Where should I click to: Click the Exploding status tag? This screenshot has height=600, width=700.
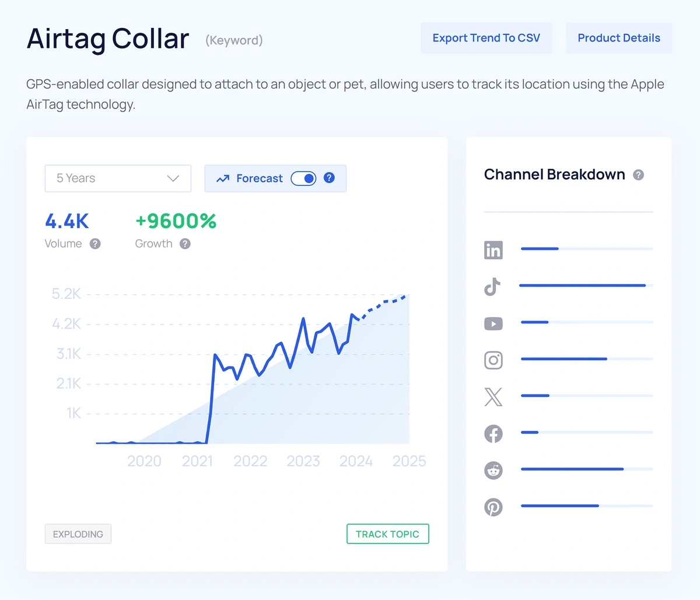click(x=78, y=534)
